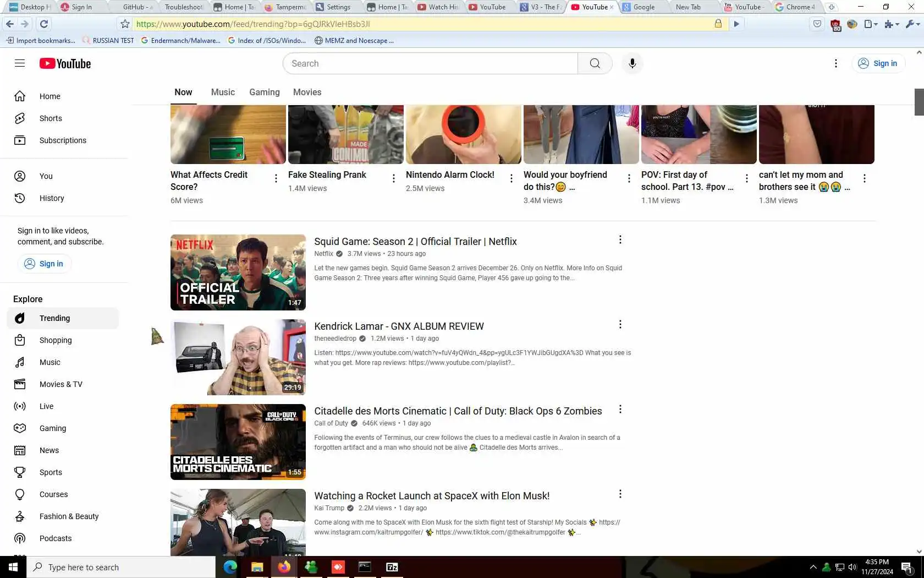Viewport: 924px width, 578px height.
Task: Click the page vertical scrollbar thumb
Action: pos(919,102)
